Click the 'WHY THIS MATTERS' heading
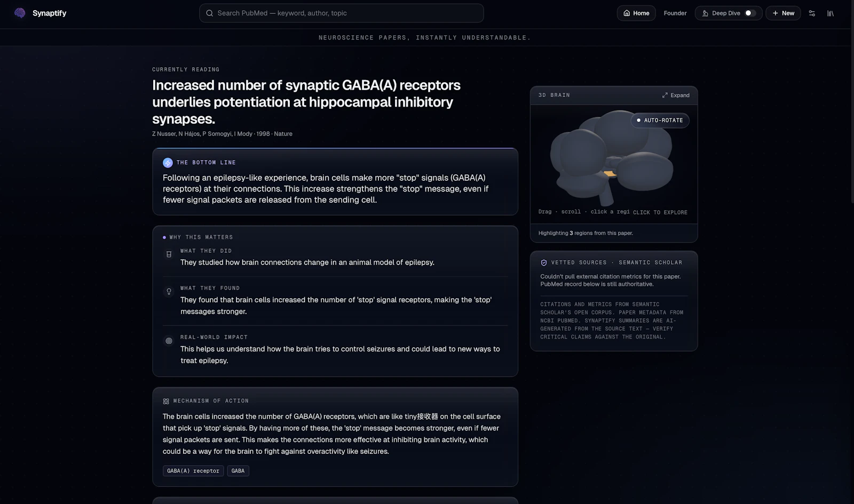 tap(201, 237)
